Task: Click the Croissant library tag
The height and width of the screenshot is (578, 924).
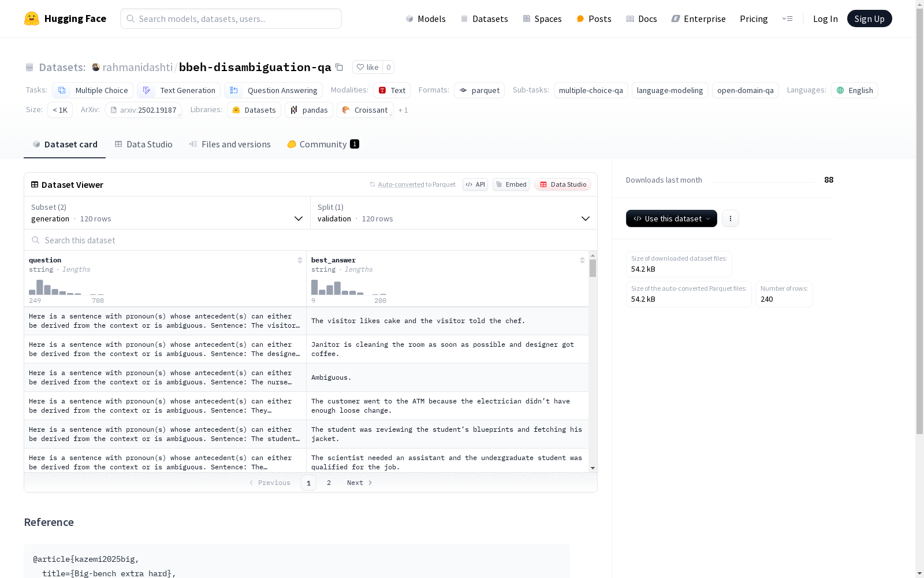Action: [x=365, y=110]
